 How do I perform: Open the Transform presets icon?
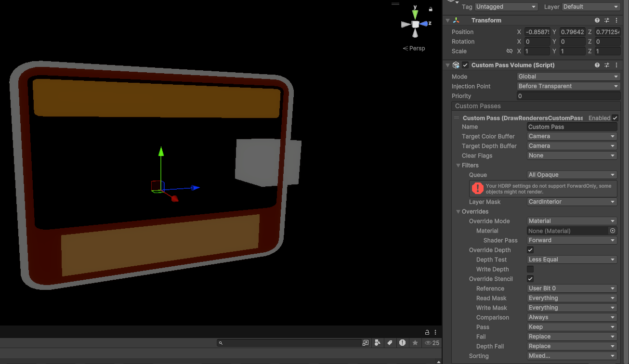[x=606, y=20]
